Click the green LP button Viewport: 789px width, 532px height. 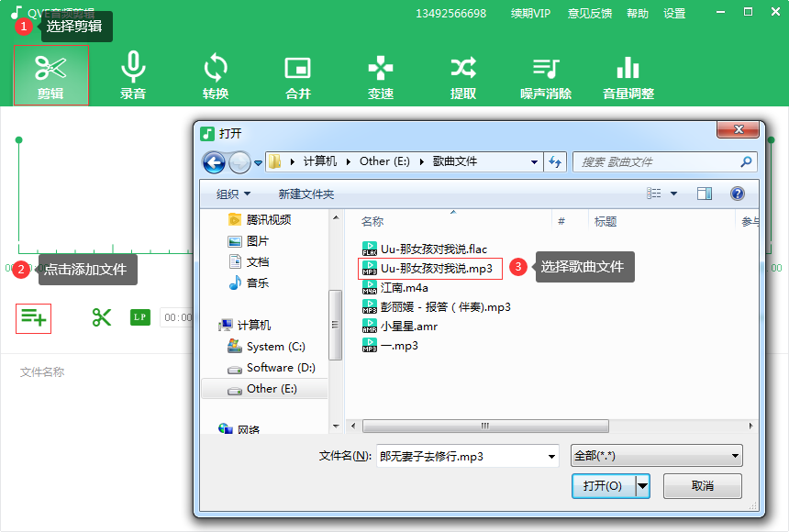coord(140,317)
